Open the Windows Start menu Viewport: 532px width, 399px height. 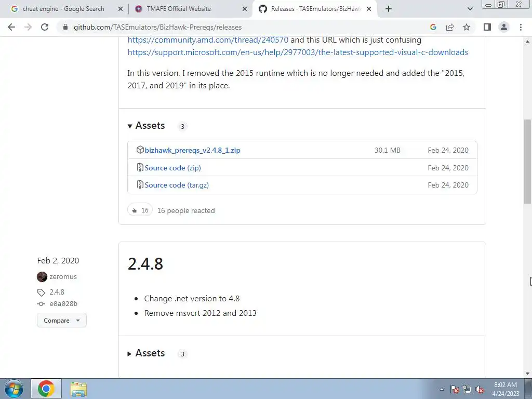(x=14, y=389)
